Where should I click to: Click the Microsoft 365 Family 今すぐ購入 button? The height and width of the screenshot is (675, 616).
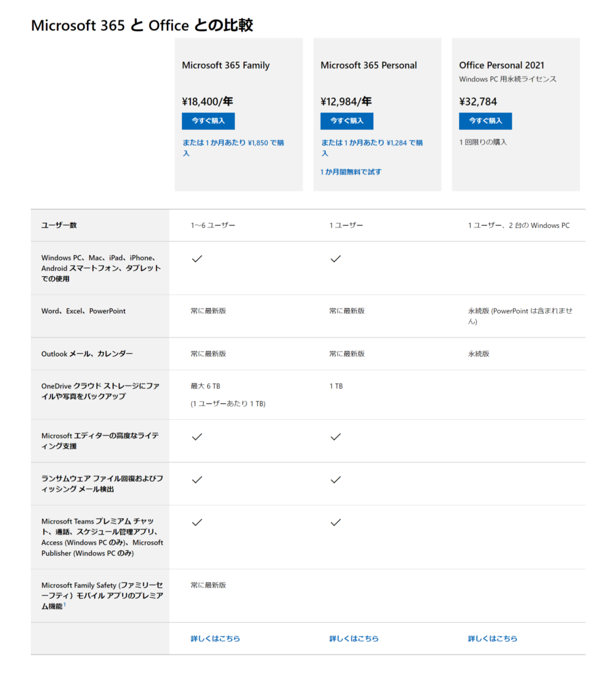click(x=208, y=121)
